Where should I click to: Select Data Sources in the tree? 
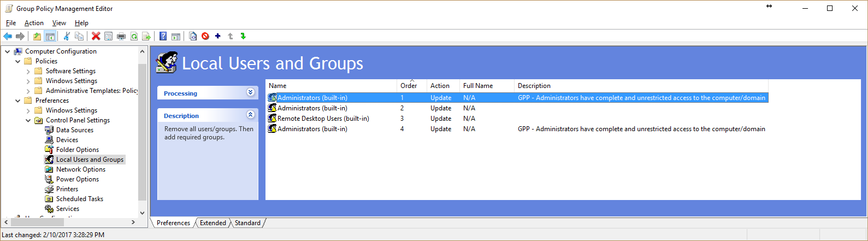point(74,130)
